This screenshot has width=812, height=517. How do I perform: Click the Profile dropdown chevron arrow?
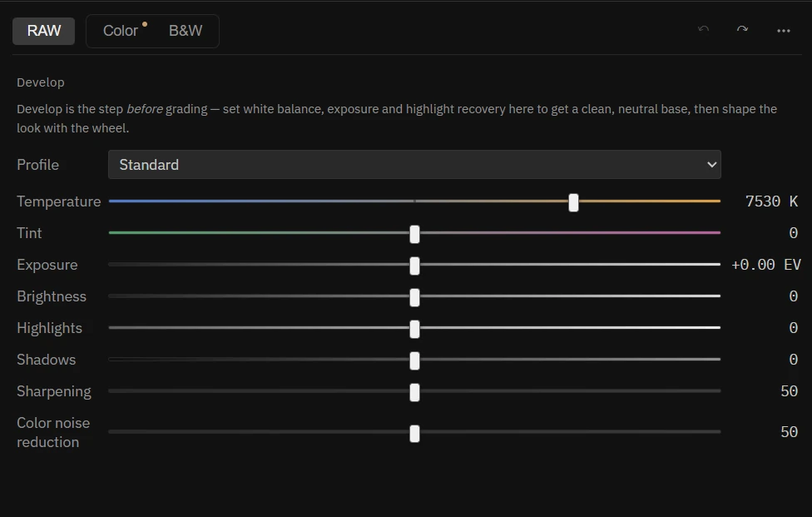712,165
